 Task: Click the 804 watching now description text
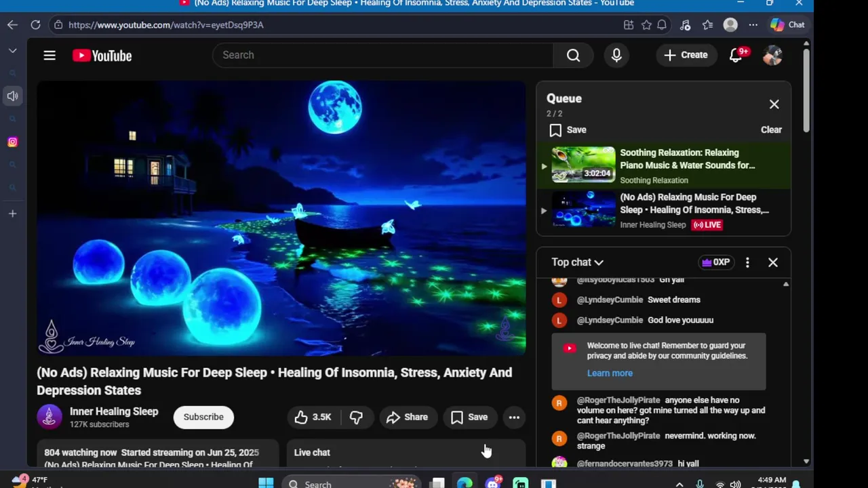[81, 452]
